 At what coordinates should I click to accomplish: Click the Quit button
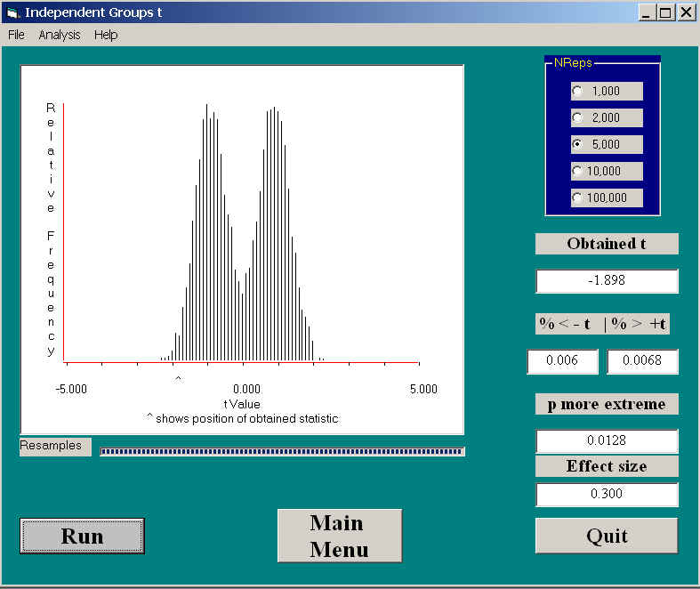coord(606,536)
